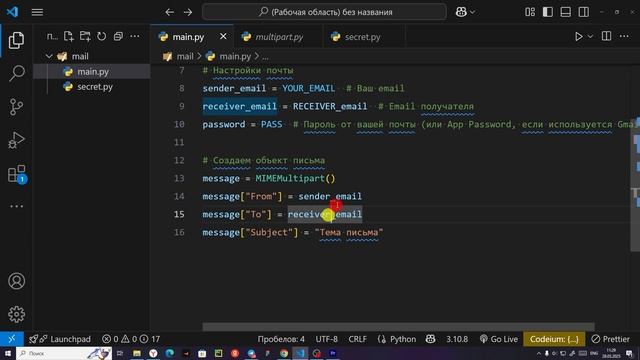Open the Search view in activity bar

tap(16, 73)
